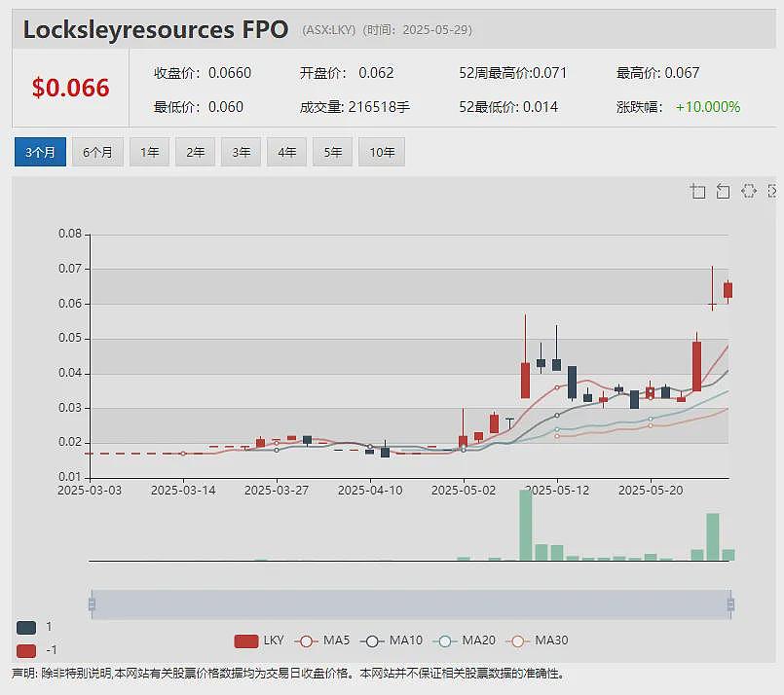The width and height of the screenshot is (784, 695).
Task: Show the 10年 history range
Action: point(382,152)
